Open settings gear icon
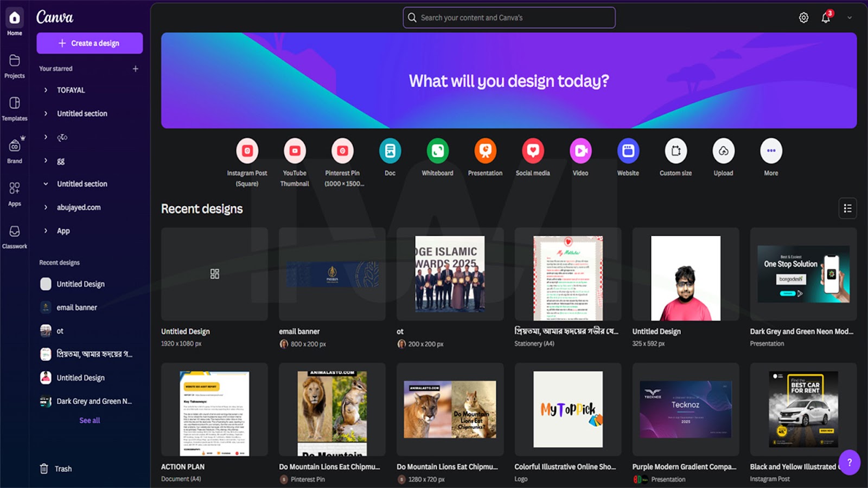The width and height of the screenshot is (868, 488). (x=803, y=18)
